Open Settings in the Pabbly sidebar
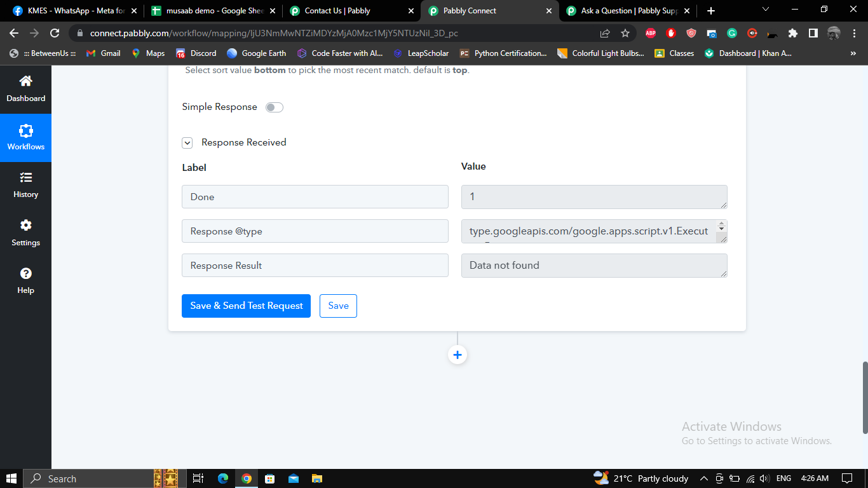The image size is (868, 488). [25, 233]
